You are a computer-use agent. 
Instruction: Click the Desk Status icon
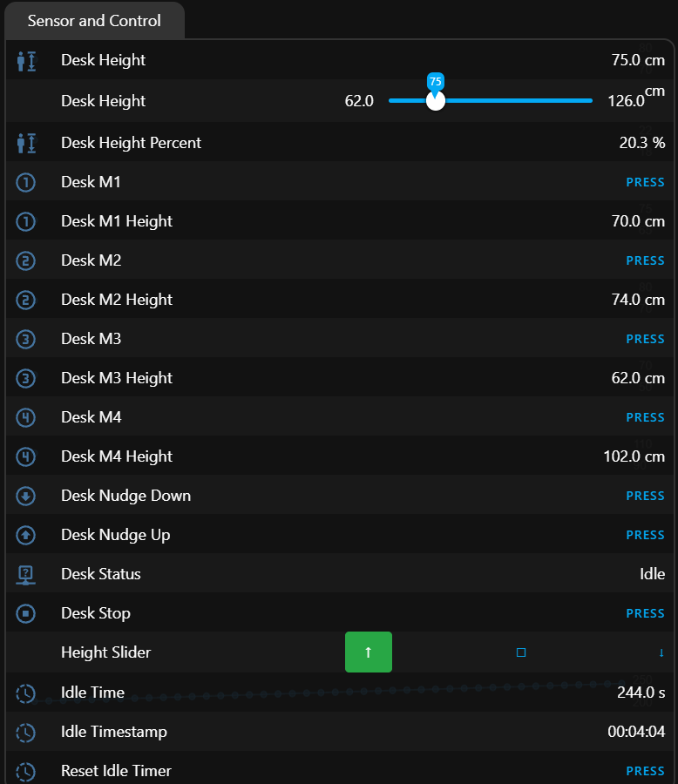[x=26, y=574]
